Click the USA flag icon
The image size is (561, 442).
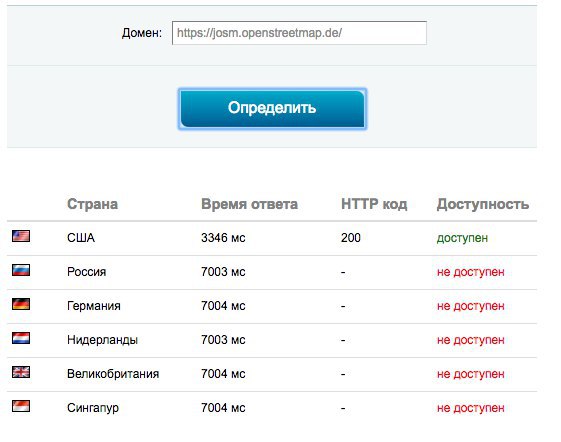21,236
